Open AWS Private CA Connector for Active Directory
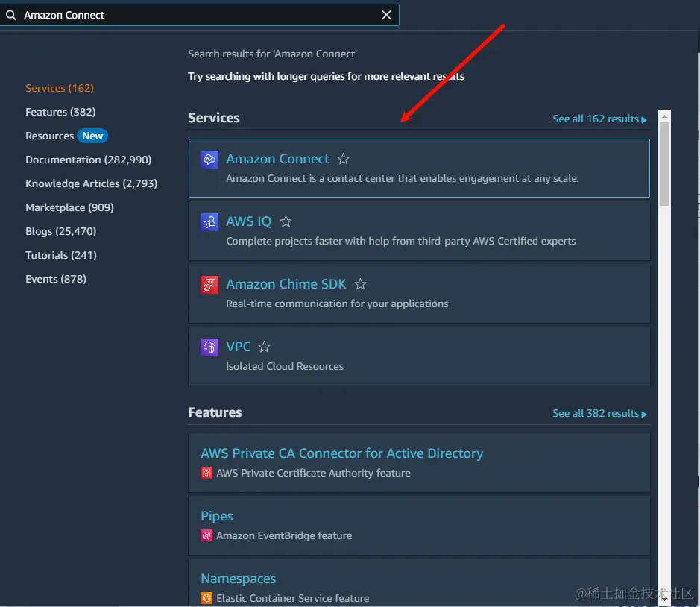This screenshot has height=607, width=700. click(342, 453)
